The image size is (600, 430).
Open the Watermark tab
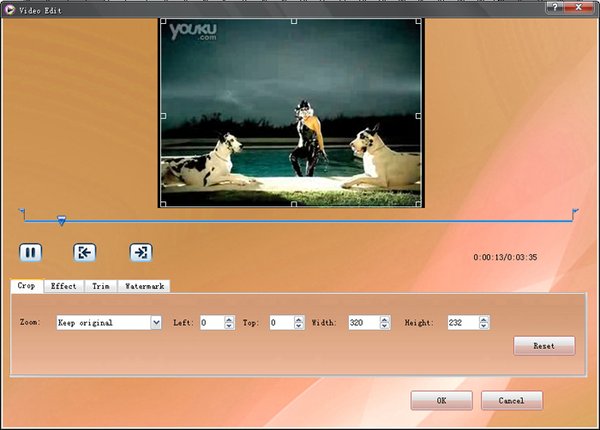pyautogui.click(x=144, y=286)
